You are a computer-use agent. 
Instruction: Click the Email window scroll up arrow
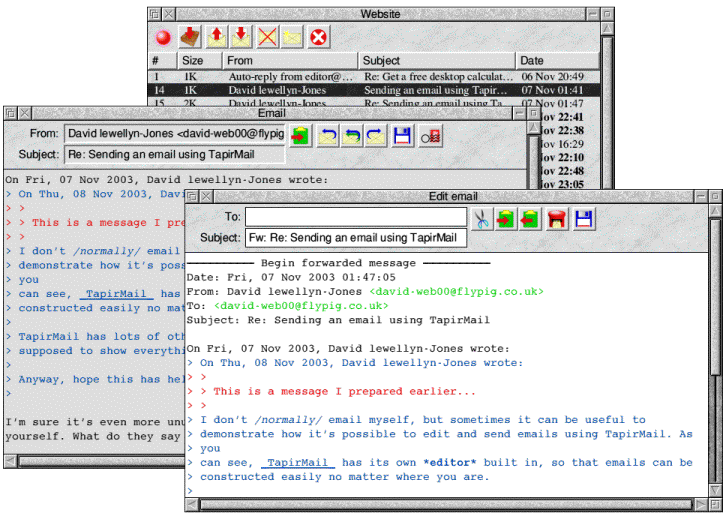click(534, 128)
